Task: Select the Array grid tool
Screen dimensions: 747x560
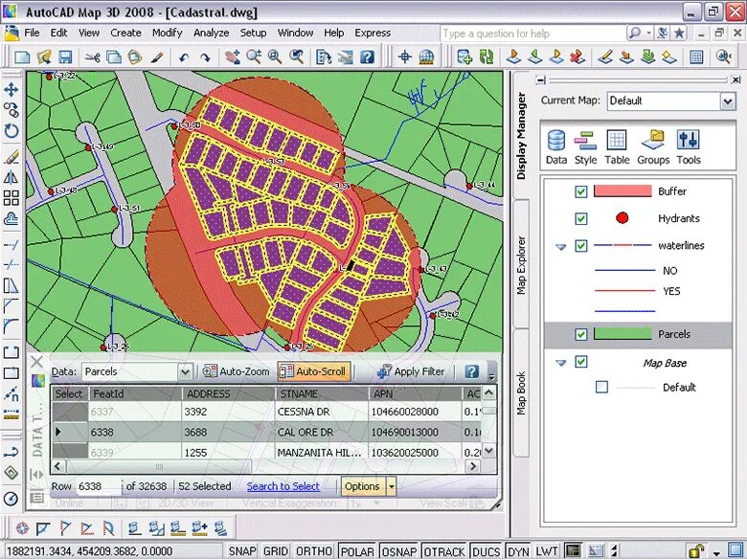Action: (x=11, y=197)
